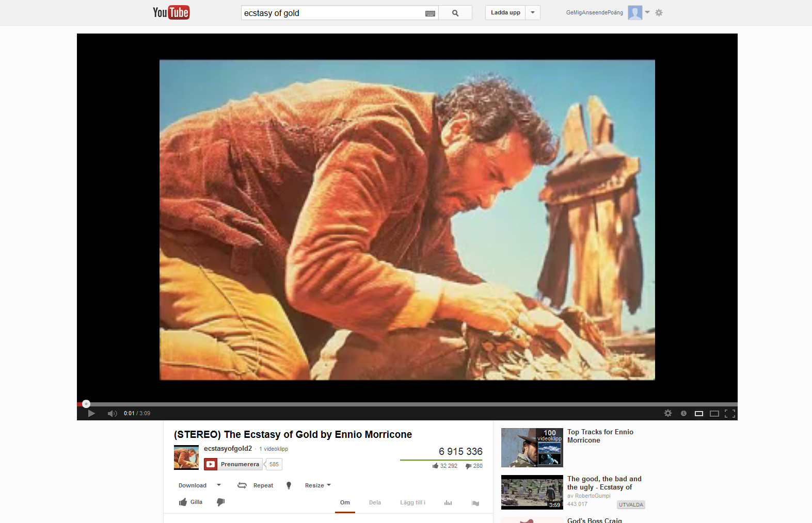812x523 pixels.
Task: Click the Repeat loop icon
Action: click(x=242, y=485)
